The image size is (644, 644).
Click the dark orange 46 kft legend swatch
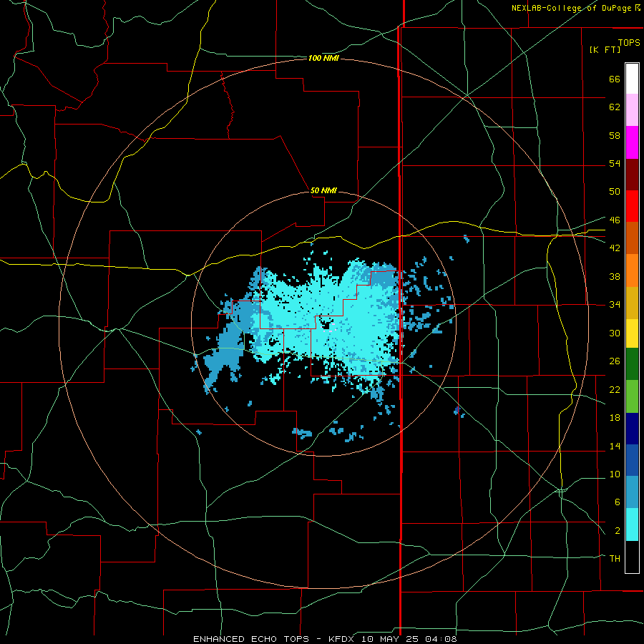click(632, 238)
